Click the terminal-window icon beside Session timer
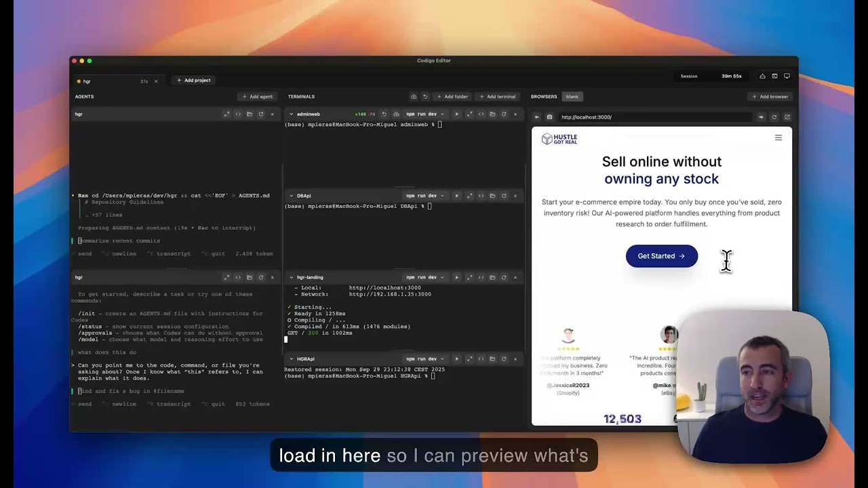 coord(774,76)
